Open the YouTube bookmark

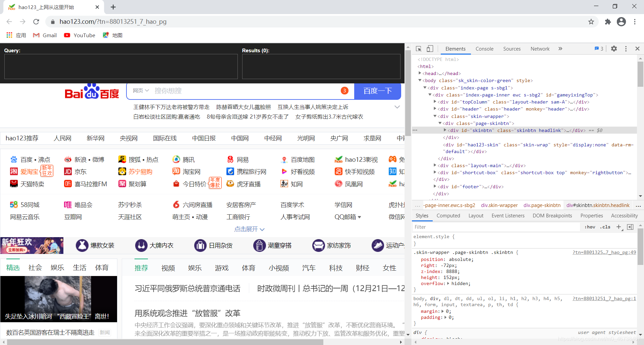click(x=80, y=35)
